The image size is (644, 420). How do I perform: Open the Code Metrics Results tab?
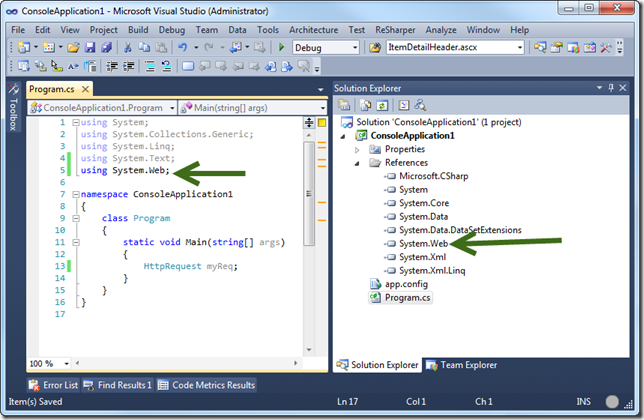point(207,385)
